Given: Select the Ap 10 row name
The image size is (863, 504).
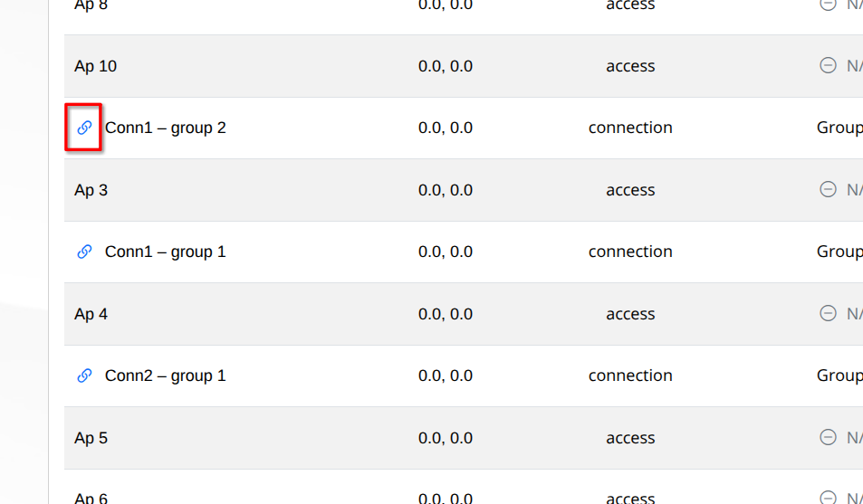Looking at the screenshot, I should tap(95, 66).
